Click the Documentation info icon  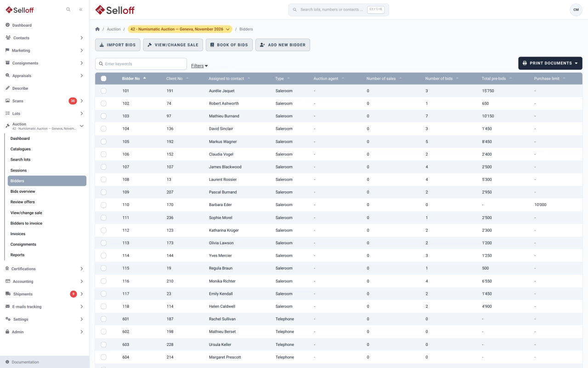[x=7, y=362]
